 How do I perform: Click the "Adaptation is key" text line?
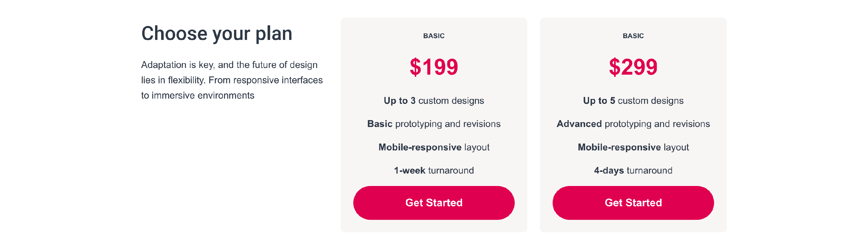(x=229, y=65)
